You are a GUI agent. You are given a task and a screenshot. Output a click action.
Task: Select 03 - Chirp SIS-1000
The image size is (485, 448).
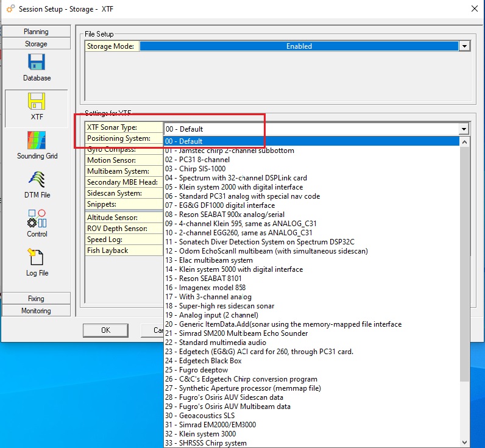(311, 169)
